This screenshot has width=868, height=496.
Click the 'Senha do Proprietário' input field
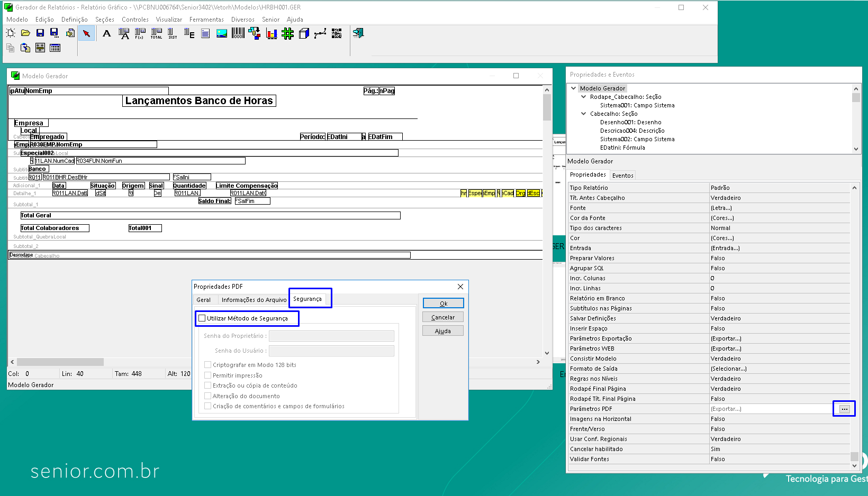pos(331,336)
